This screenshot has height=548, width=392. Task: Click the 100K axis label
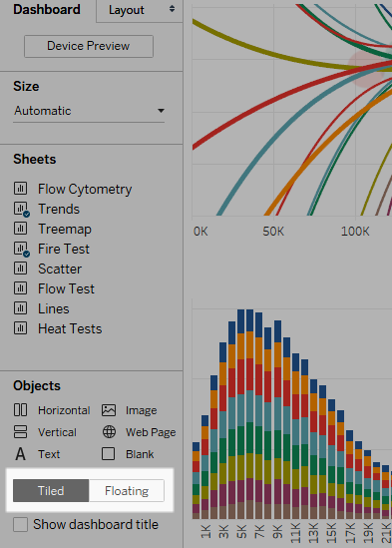tap(355, 231)
